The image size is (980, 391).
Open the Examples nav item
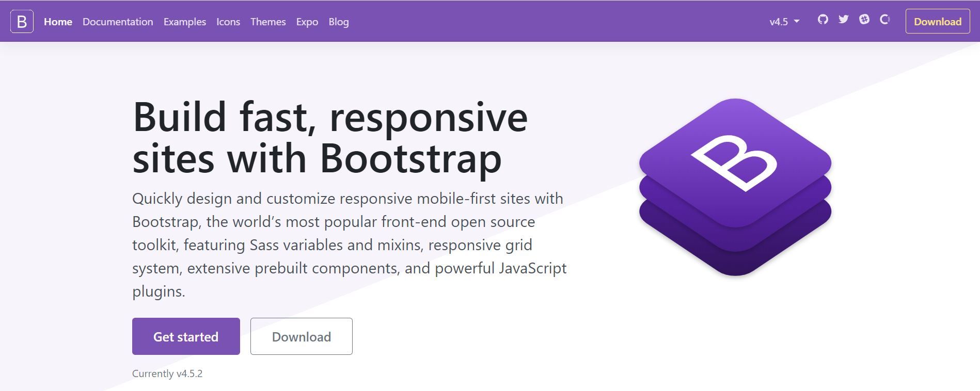(x=185, y=22)
